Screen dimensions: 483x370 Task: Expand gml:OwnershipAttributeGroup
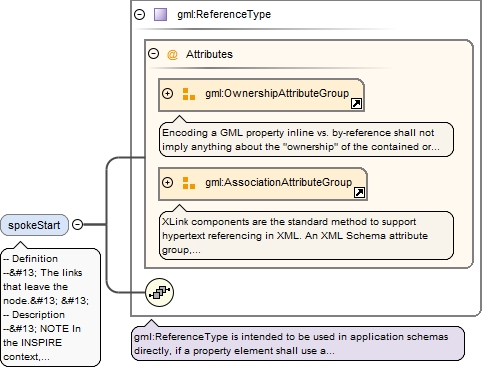(167, 94)
